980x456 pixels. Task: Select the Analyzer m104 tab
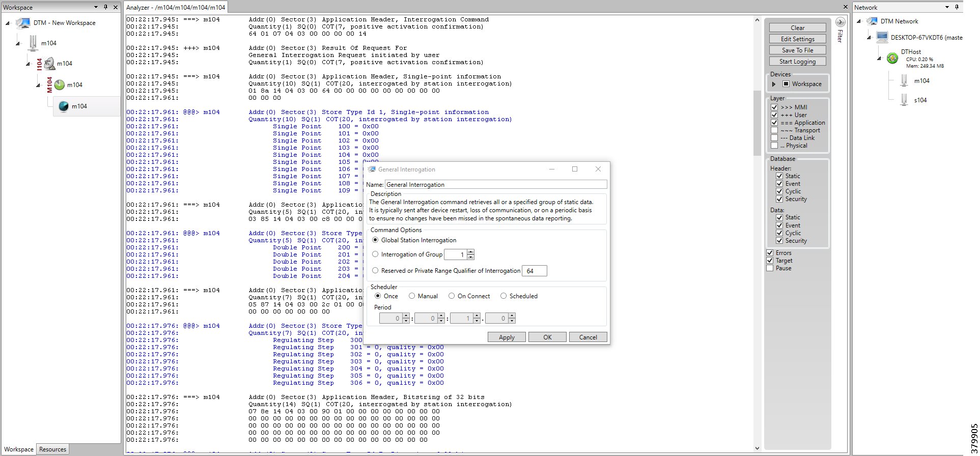pos(176,7)
